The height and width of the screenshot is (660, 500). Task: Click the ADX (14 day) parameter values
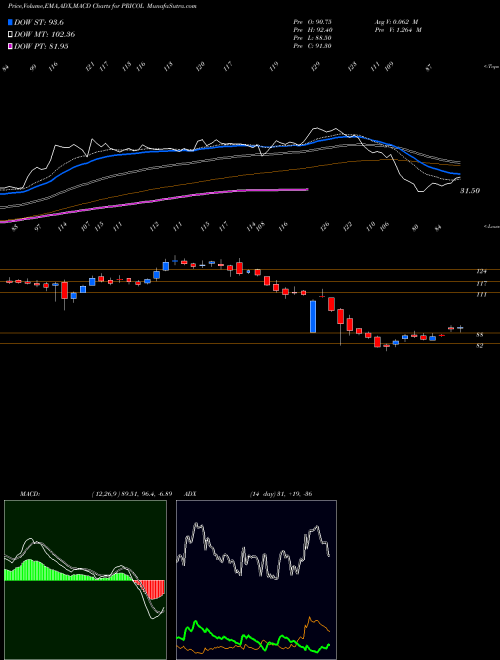pyautogui.click(x=281, y=494)
